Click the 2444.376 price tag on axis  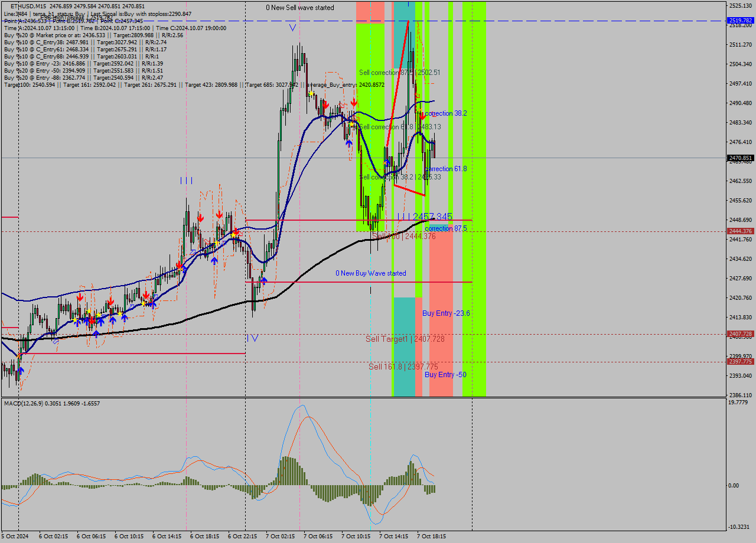point(741,231)
